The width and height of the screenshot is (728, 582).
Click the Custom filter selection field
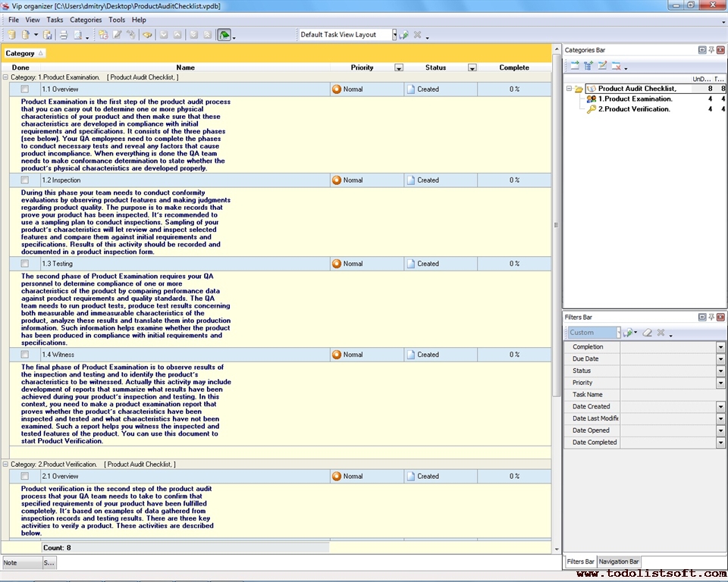(x=593, y=333)
